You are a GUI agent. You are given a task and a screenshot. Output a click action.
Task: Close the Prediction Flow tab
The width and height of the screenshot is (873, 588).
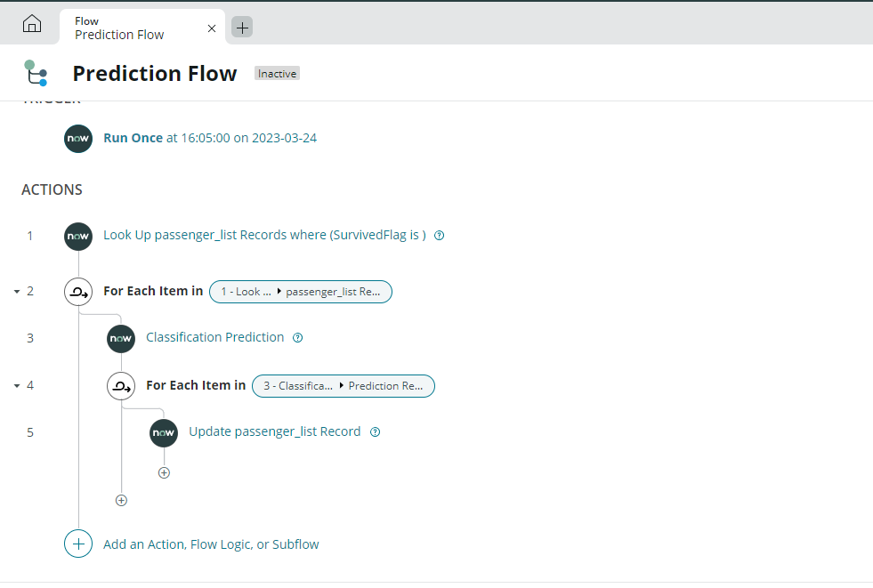tap(212, 28)
